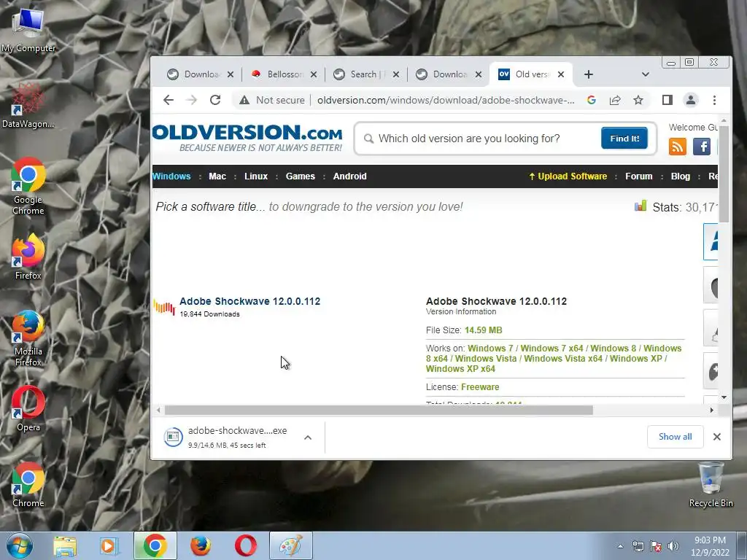Open a new tab
This screenshot has height=560, width=747.
pyautogui.click(x=589, y=74)
